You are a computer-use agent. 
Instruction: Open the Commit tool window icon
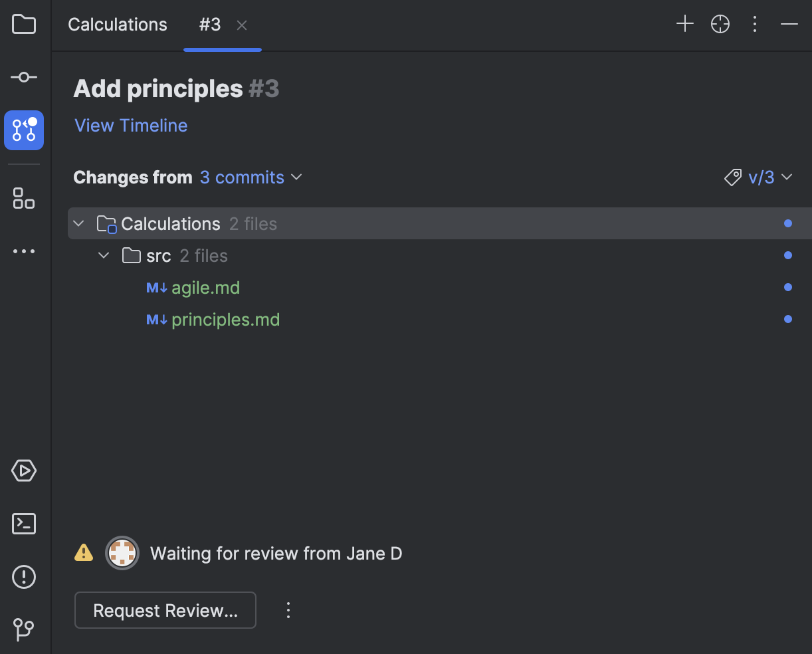pyautogui.click(x=24, y=77)
